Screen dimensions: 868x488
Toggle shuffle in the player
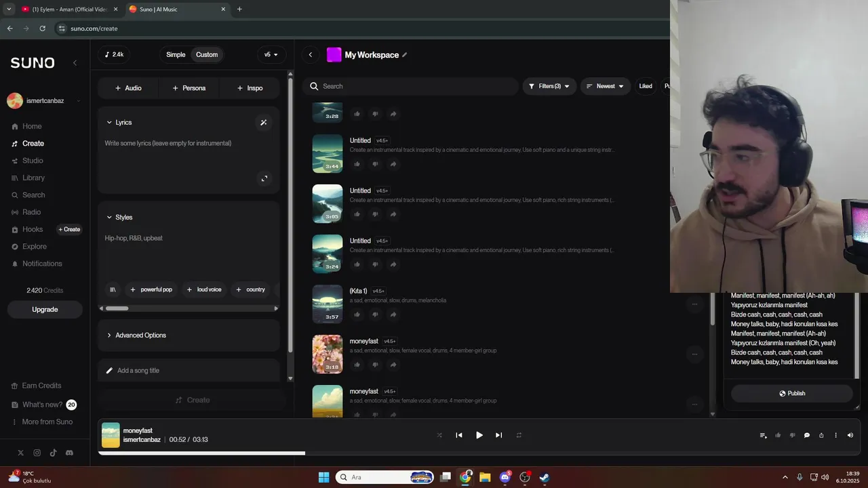point(439,435)
